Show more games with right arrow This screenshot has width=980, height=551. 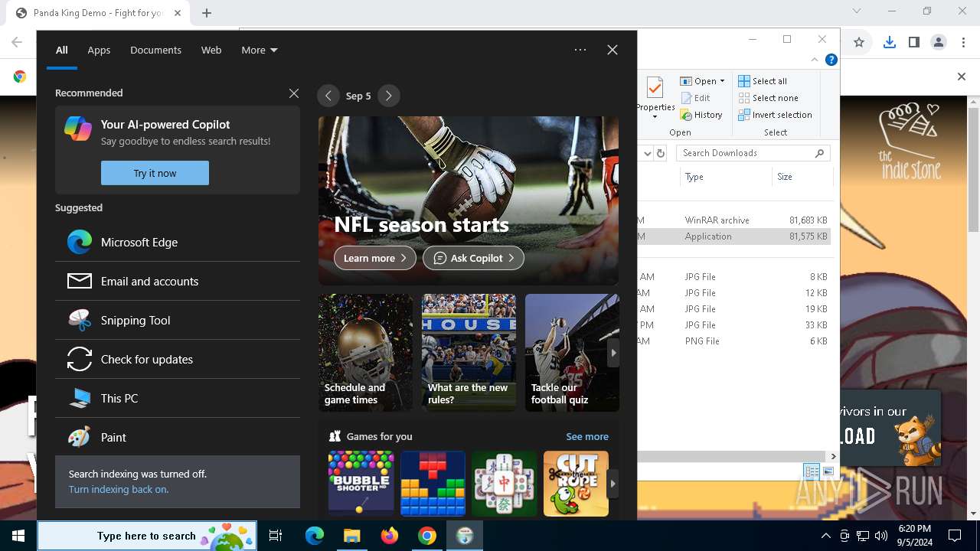612,484
